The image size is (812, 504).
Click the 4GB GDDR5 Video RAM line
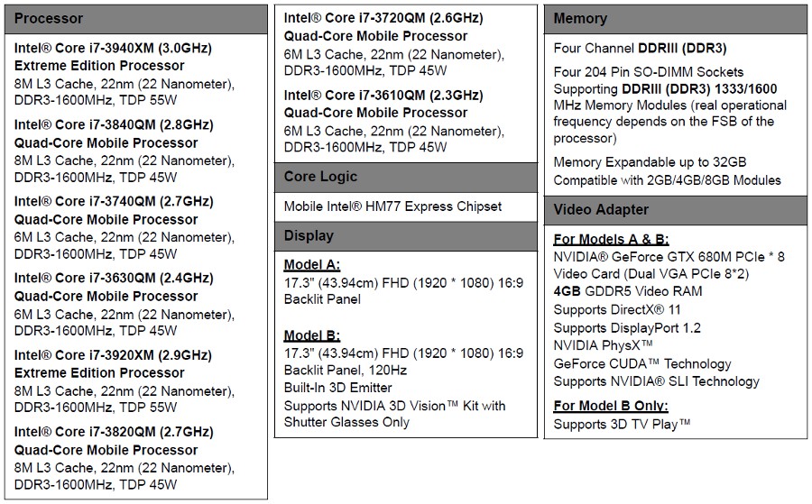[x=628, y=291]
